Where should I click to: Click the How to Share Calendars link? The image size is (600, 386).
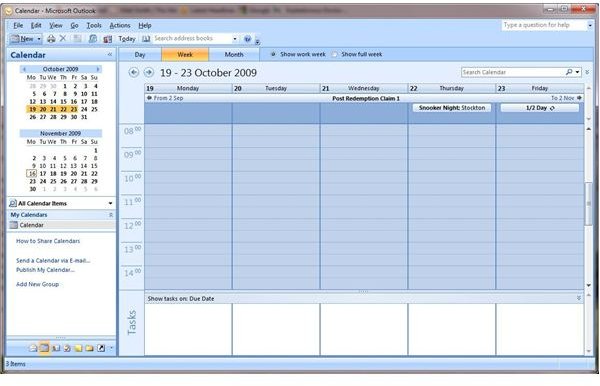click(48, 241)
